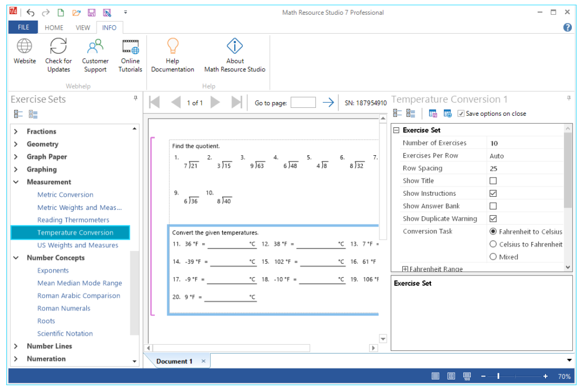This screenshot has height=392, width=585.
Task: Open Reading Thermometers exercise
Action: click(73, 220)
